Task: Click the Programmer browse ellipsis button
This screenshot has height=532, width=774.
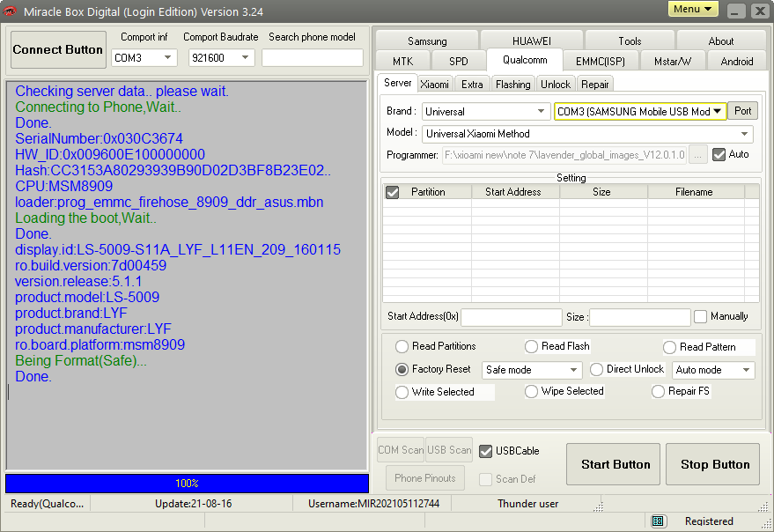Action: pos(697,155)
